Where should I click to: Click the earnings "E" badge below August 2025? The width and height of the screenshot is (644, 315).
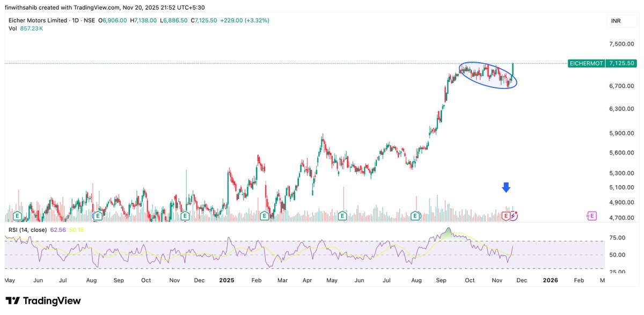[x=415, y=216]
